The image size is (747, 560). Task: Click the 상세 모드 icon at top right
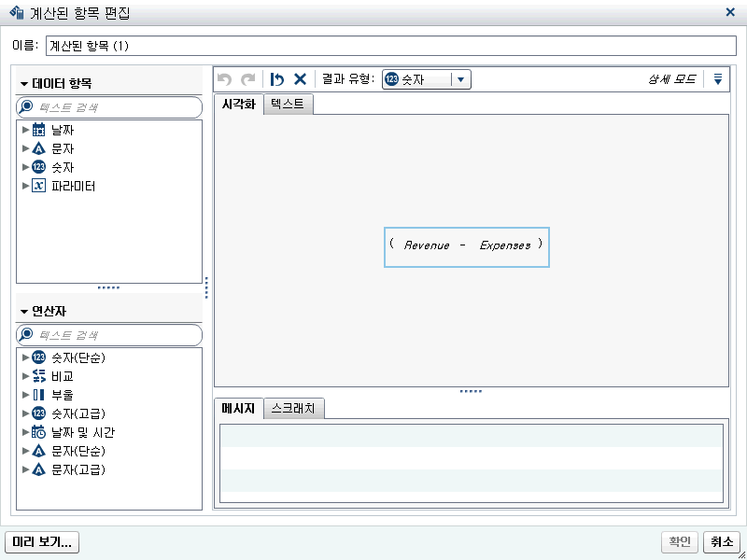coord(718,79)
